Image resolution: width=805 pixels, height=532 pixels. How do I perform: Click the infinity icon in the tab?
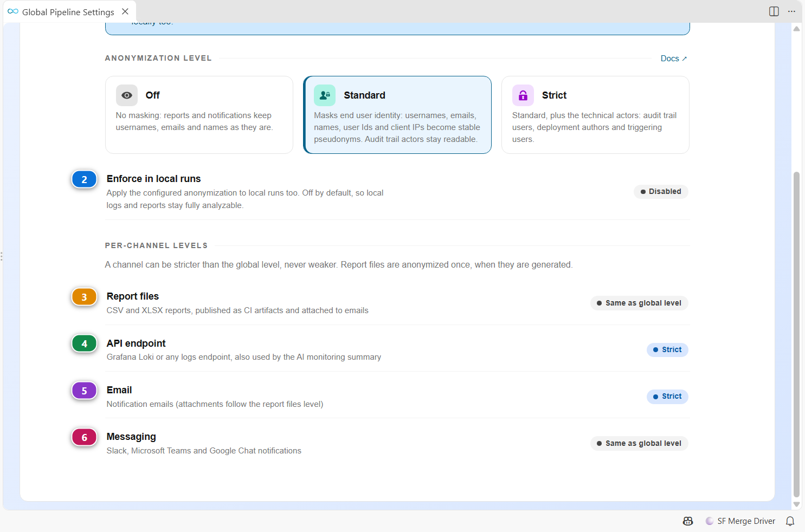[13, 11]
